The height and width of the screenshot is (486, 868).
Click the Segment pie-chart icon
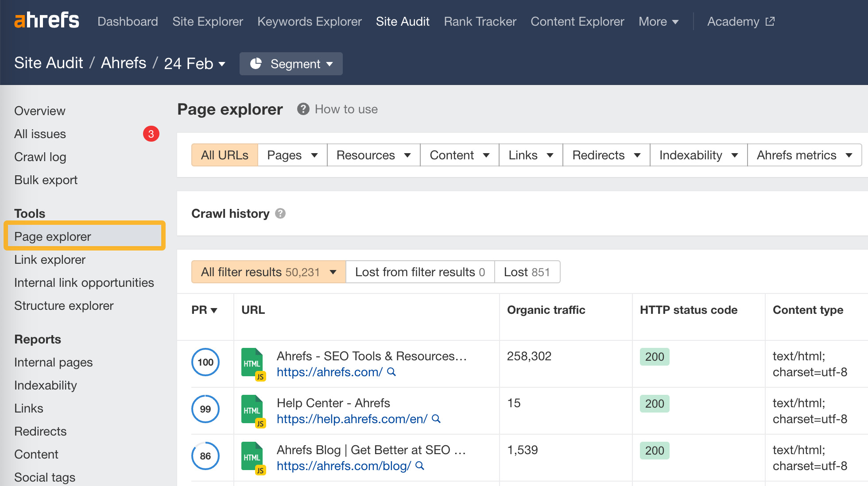[x=256, y=64]
